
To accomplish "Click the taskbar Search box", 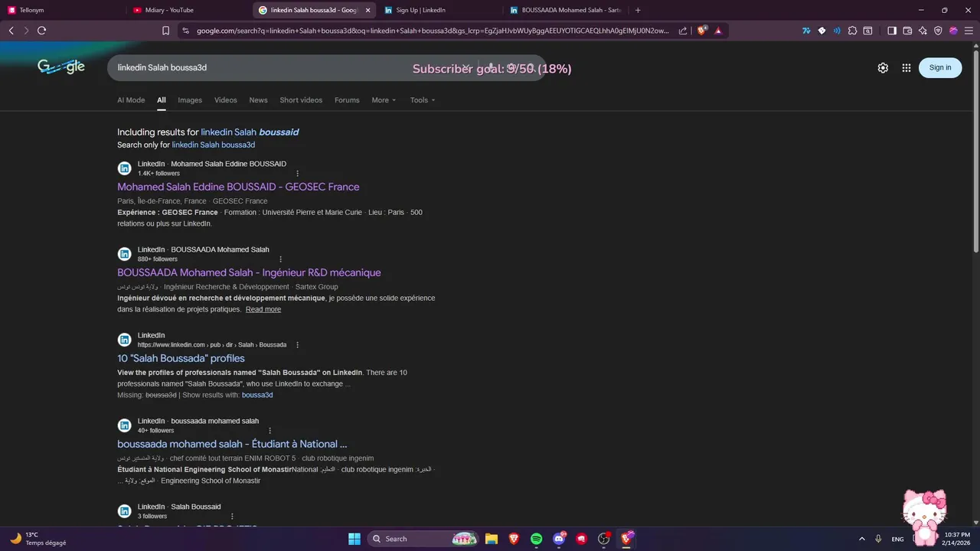I will click(424, 539).
